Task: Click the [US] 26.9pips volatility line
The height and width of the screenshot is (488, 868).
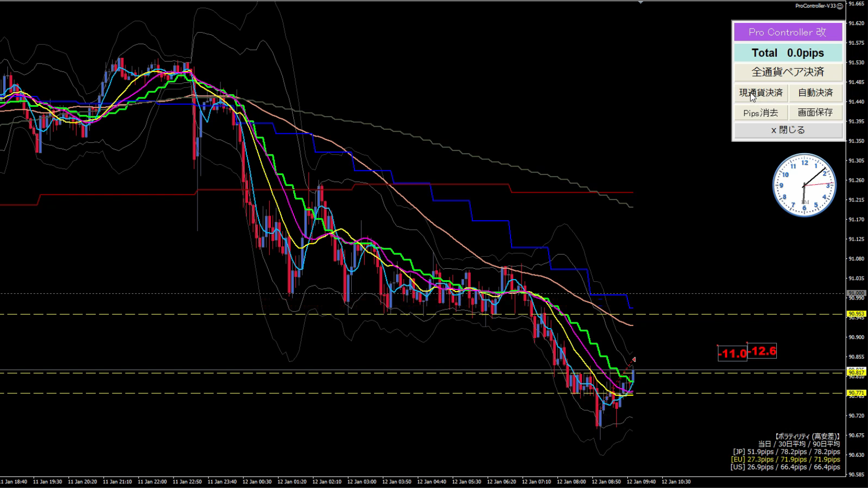Action: pyautogui.click(x=785, y=467)
